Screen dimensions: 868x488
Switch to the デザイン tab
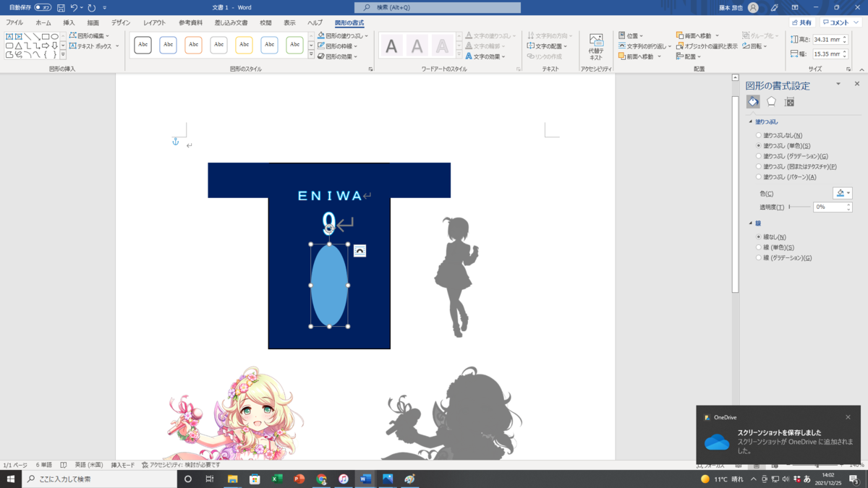[121, 23]
